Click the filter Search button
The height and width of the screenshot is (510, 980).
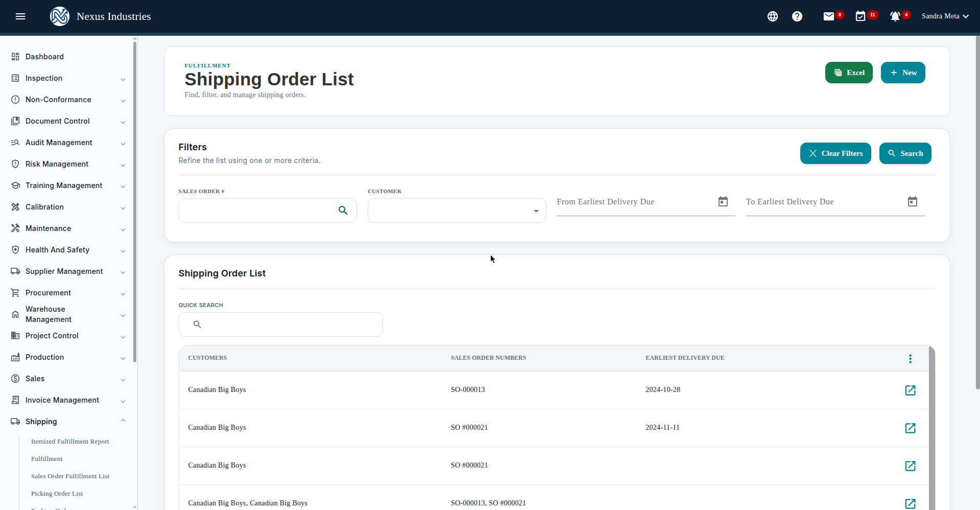click(x=905, y=153)
